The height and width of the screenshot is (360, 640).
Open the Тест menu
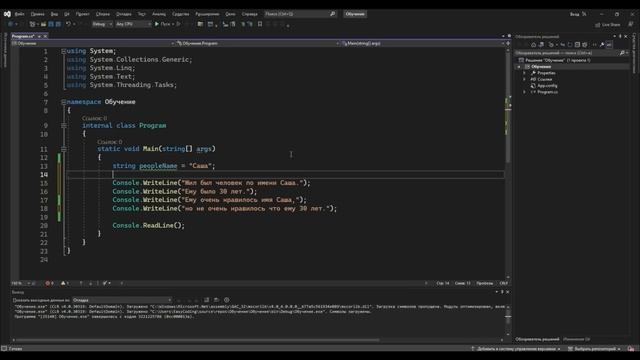pyautogui.click(x=142, y=14)
